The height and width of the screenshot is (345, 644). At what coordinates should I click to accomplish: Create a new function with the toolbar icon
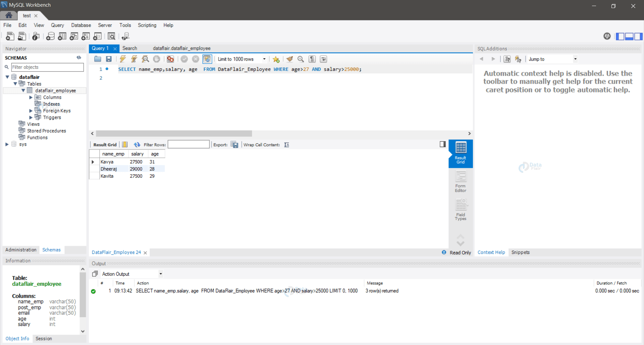point(97,36)
